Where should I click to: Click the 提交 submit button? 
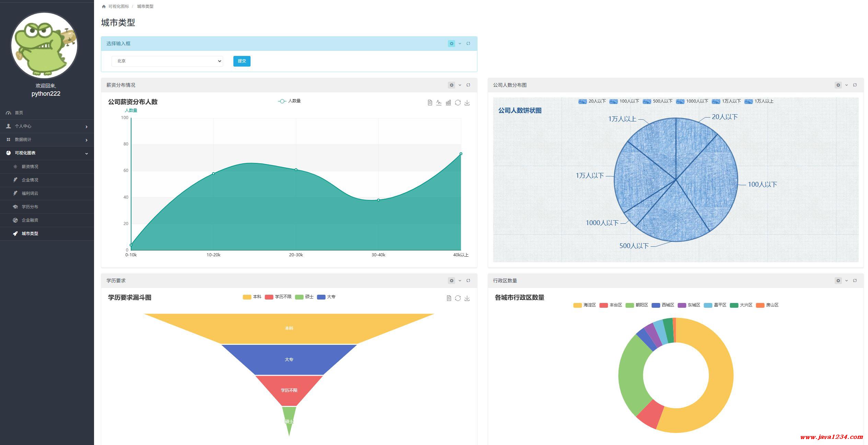(x=242, y=61)
